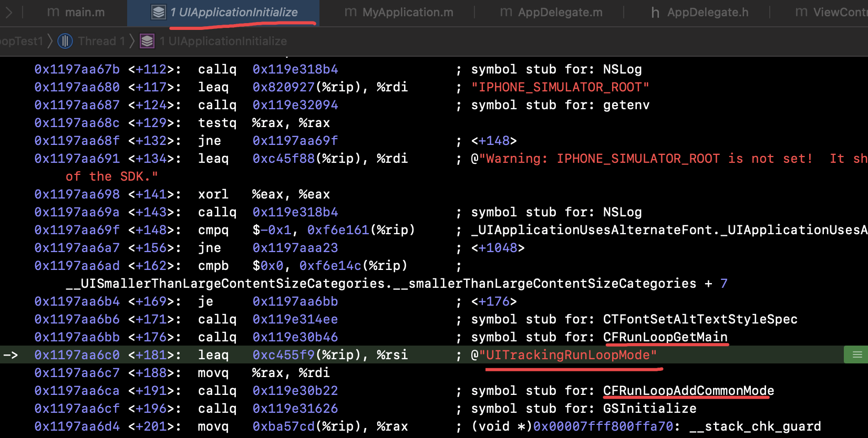
Task: Open the AppDelegate.m tab
Action: (551, 12)
